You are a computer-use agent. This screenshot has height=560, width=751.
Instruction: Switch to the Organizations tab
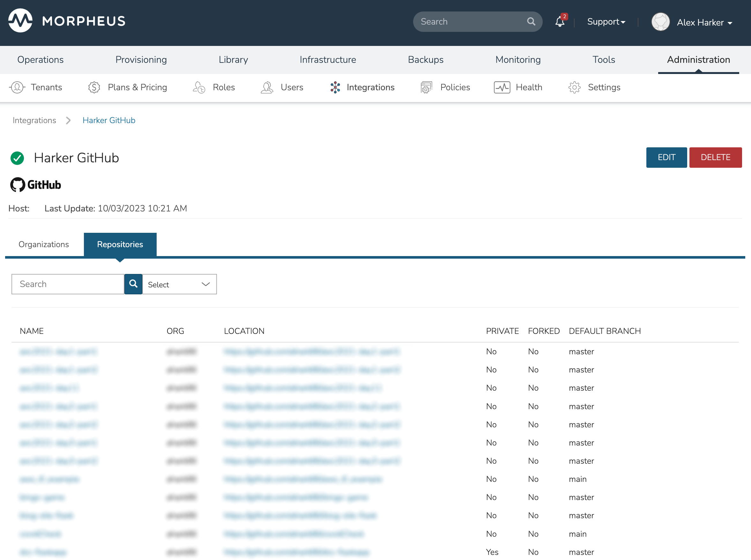[x=44, y=244]
